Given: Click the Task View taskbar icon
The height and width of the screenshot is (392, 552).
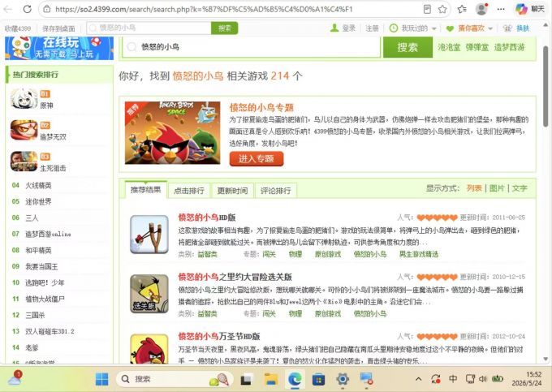Looking at the screenshot, I should pos(247,379).
